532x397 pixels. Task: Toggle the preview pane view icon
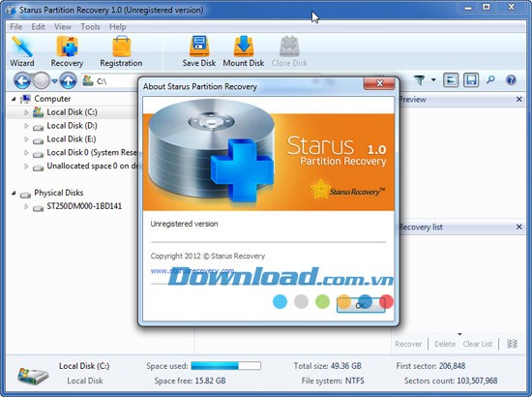click(x=451, y=80)
